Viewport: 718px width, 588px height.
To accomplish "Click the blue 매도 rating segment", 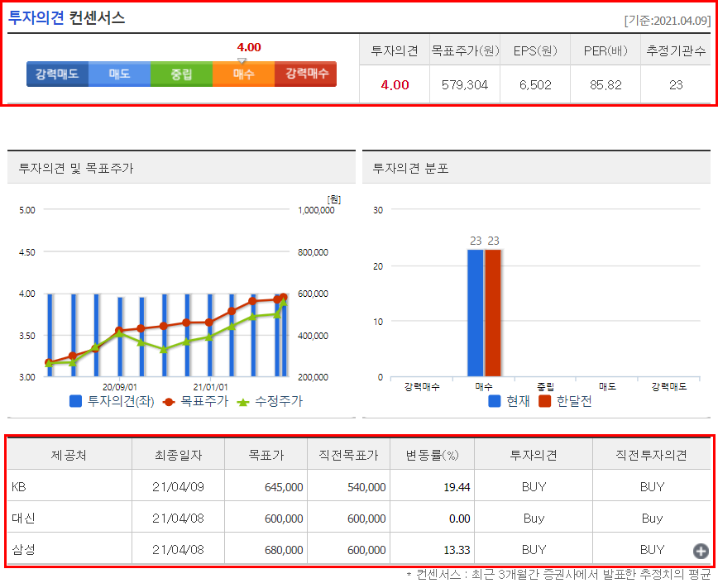I will (x=119, y=74).
